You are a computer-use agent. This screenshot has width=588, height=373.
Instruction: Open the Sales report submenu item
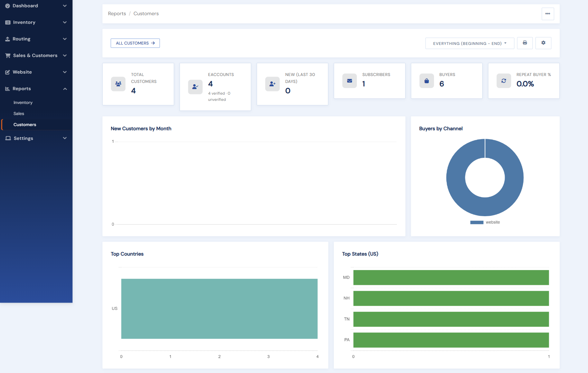19,114
